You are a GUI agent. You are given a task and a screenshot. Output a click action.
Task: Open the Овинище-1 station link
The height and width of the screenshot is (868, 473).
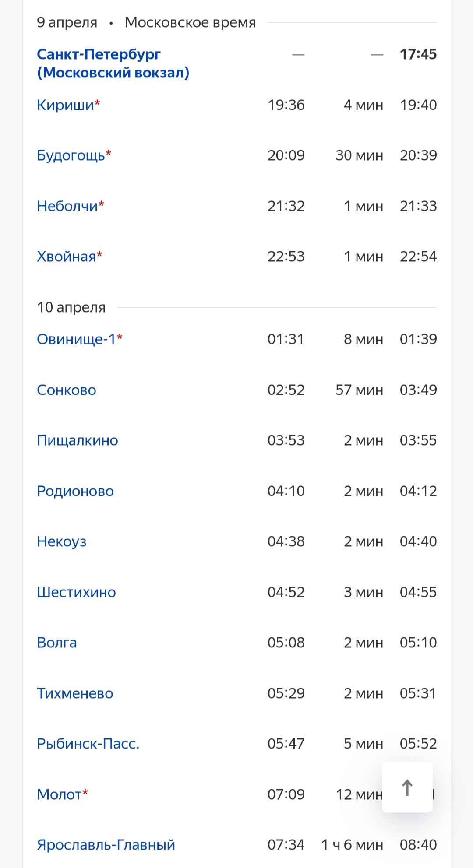[76, 339]
